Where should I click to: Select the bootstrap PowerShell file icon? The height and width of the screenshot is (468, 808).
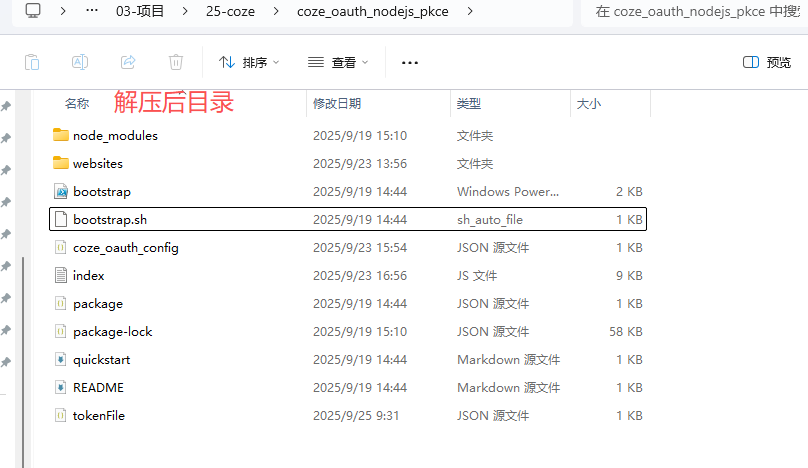[61, 191]
